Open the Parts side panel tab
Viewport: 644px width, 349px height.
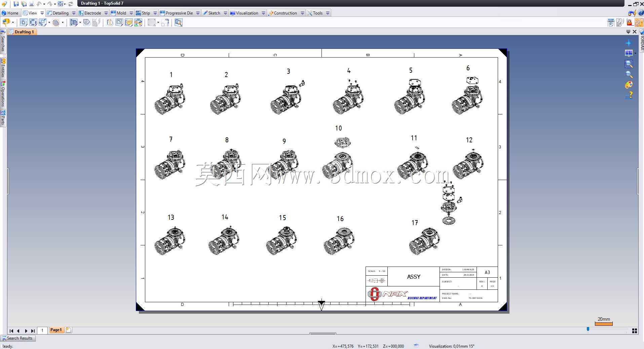(x=3, y=117)
